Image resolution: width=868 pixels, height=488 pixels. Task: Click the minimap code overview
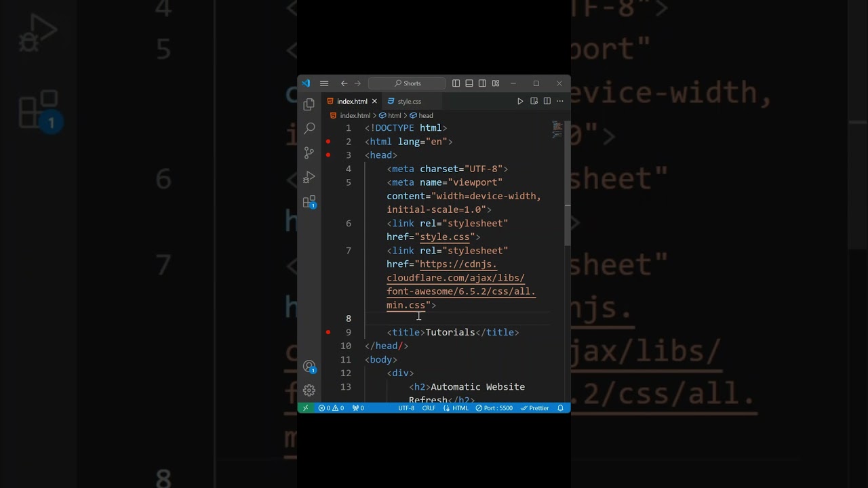coord(557,129)
